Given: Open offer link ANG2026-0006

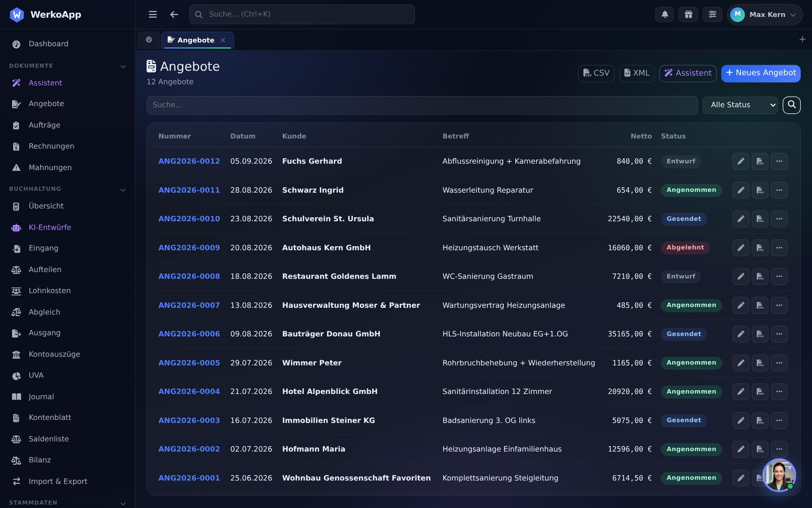Looking at the screenshot, I should [189, 334].
